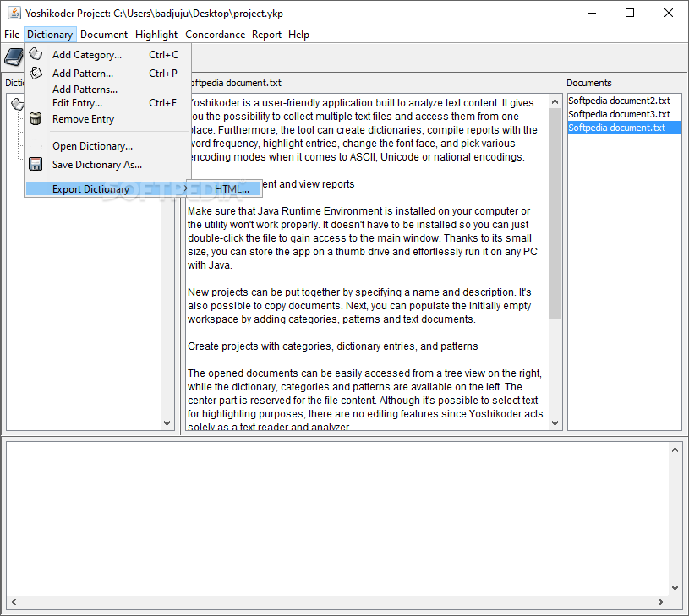The image size is (689, 616).
Task: Open the Help menu
Action: (x=298, y=35)
